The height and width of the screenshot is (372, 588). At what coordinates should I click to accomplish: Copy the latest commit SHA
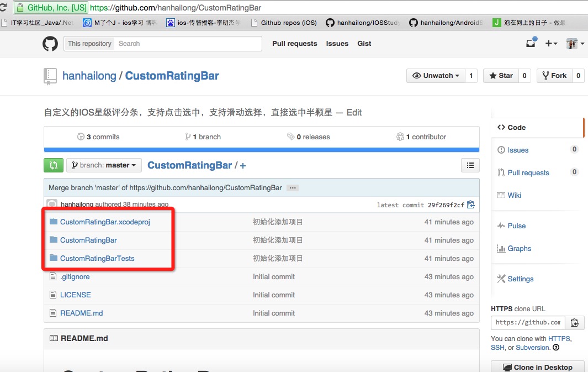(x=471, y=205)
